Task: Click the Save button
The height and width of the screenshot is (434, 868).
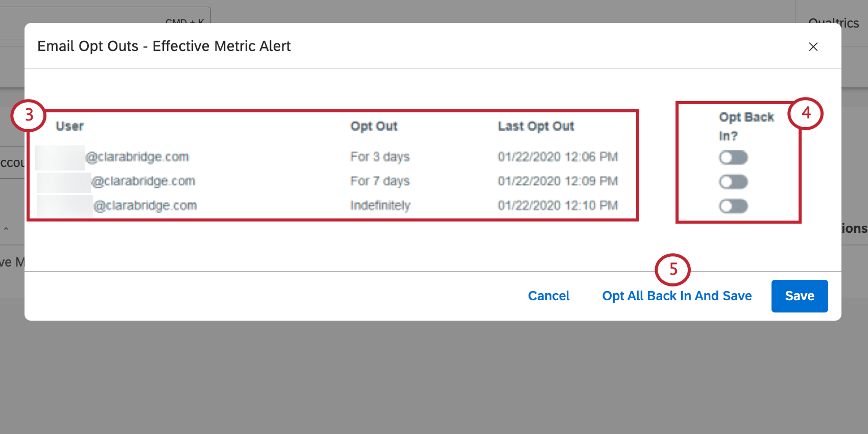Action: [800, 296]
